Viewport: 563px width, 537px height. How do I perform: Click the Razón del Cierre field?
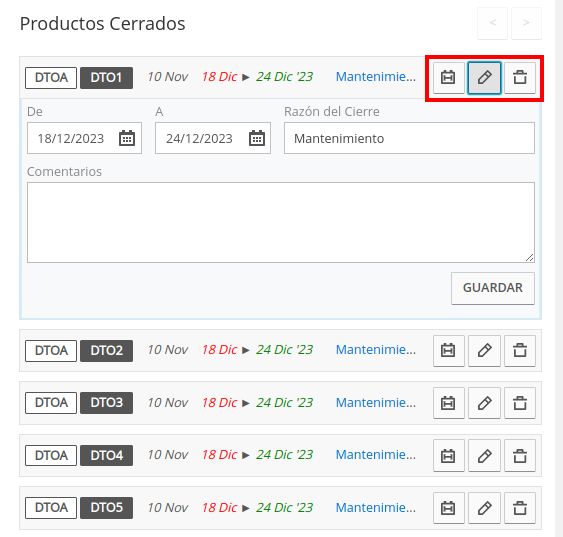pos(409,138)
